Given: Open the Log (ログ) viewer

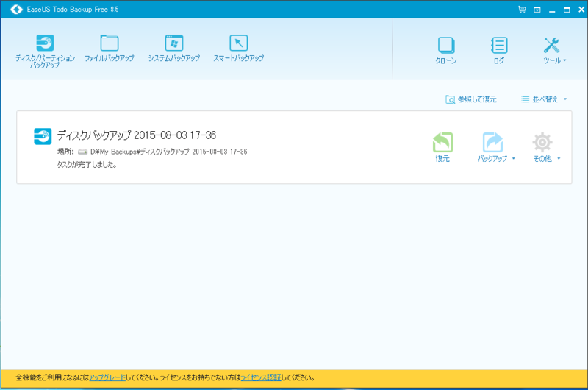Looking at the screenshot, I should pos(499,50).
